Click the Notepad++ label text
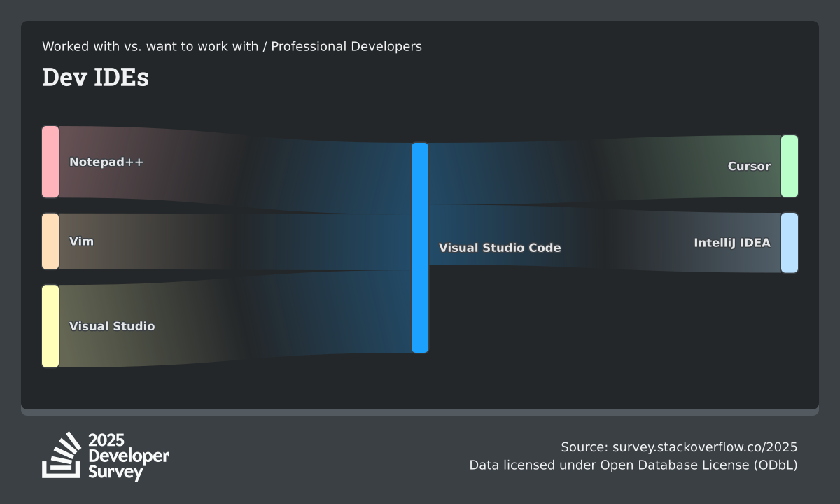840x504 pixels. pyautogui.click(x=106, y=162)
